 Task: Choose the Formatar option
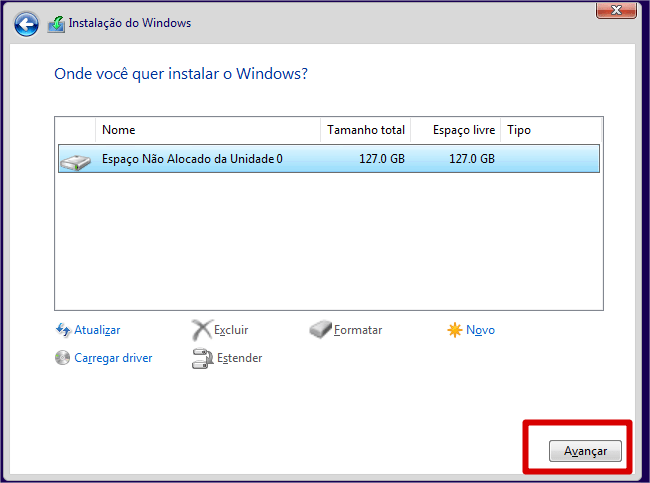[358, 330]
